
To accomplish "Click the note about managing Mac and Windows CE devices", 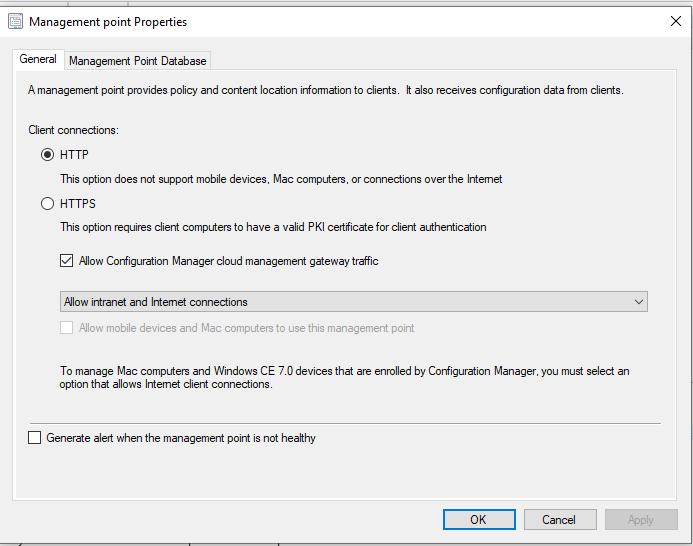I will click(x=344, y=377).
